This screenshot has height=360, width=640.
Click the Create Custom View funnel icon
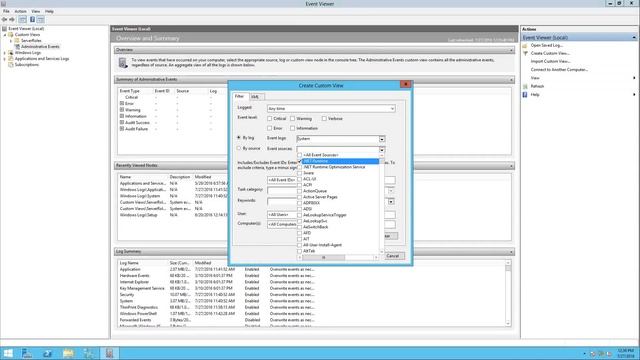pyautogui.click(x=525, y=53)
